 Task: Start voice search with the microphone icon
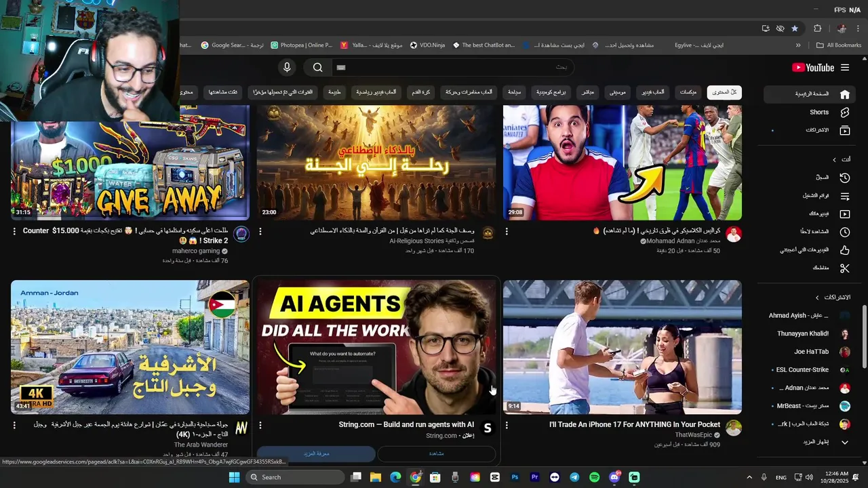(x=287, y=67)
